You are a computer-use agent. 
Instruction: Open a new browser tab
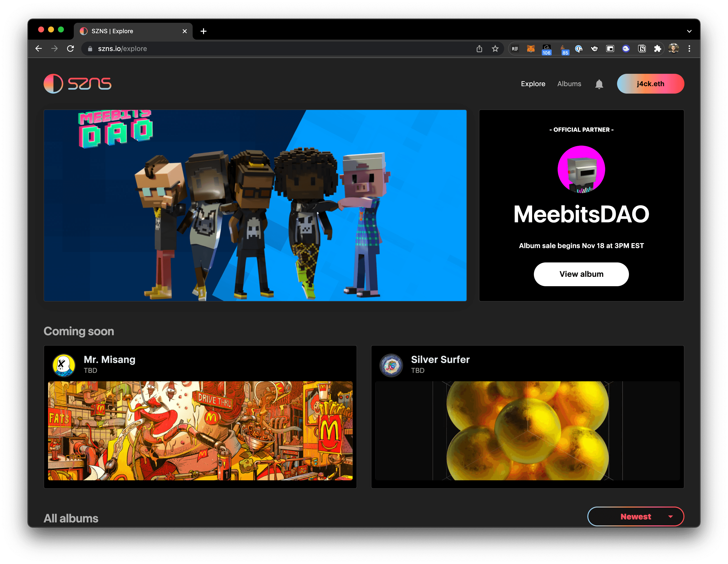pyautogui.click(x=203, y=31)
